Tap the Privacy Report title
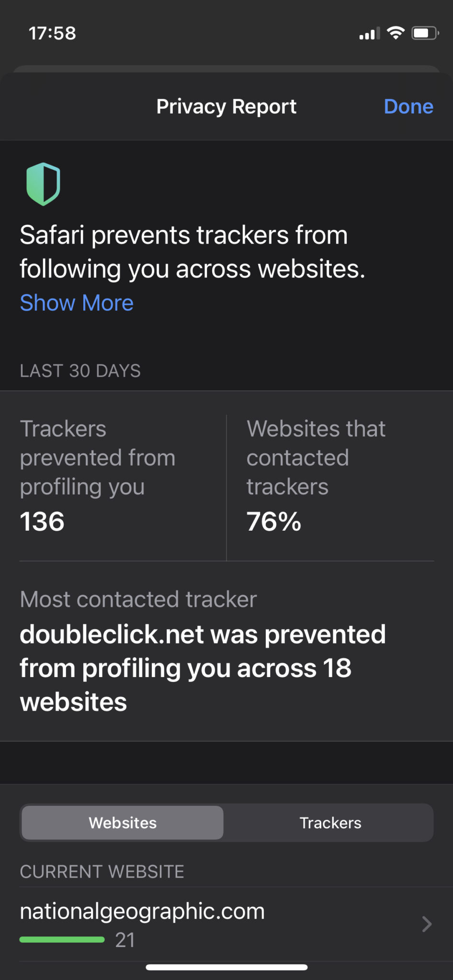Image resolution: width=453 pixels, height=980 pixels. coord(226,106)
